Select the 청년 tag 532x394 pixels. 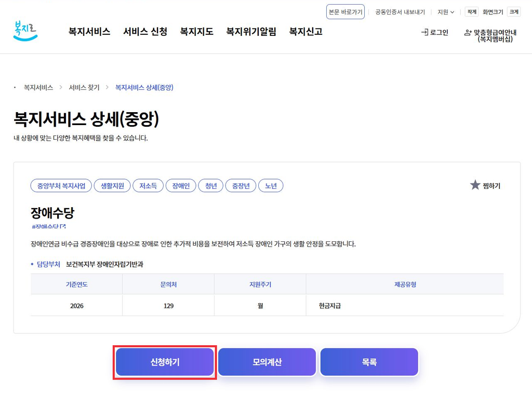click(211, 185)
